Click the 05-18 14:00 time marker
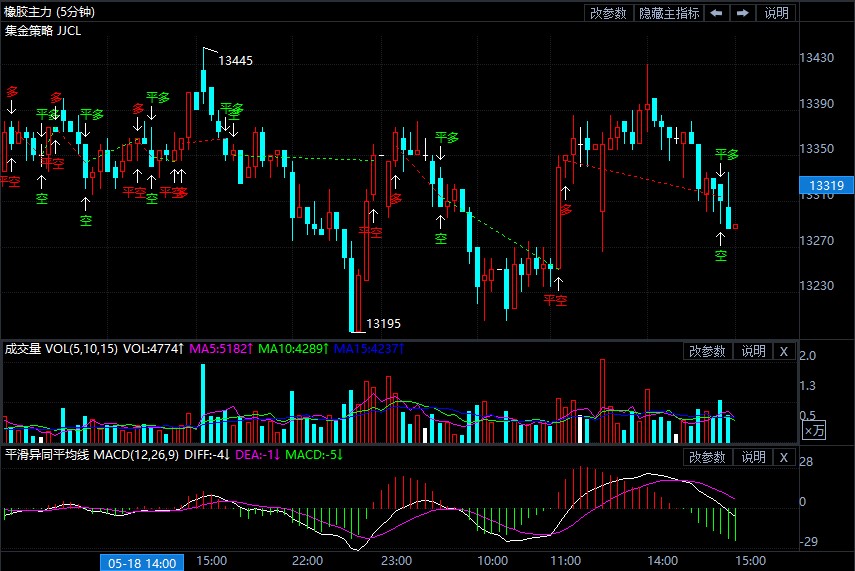 click(139, 562)
